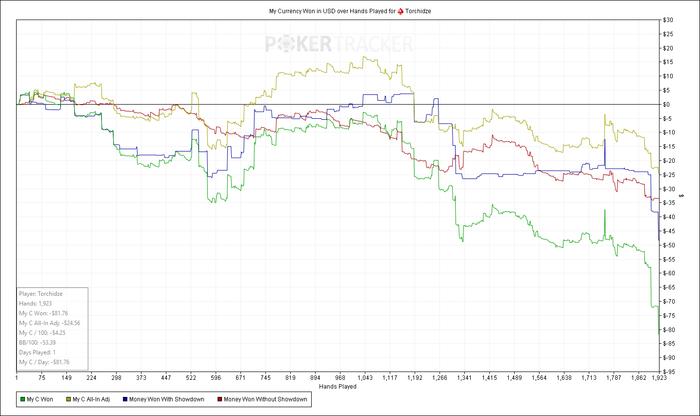The height and width of the screenshot is (416, 700).
Task: Click the $15 y-axis tick label
Action: (x=667, y=62)
